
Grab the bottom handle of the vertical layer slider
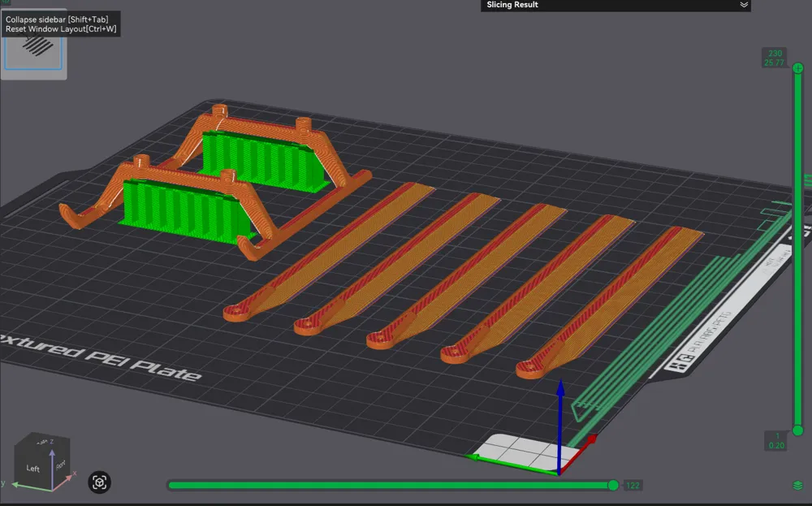[x=797, y=430]
